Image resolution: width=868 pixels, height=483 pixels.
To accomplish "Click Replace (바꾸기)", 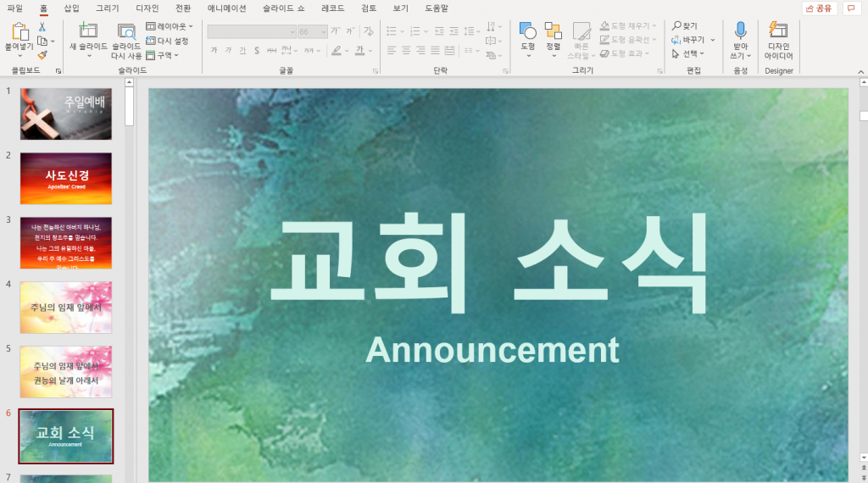I will tap(688, 40).
